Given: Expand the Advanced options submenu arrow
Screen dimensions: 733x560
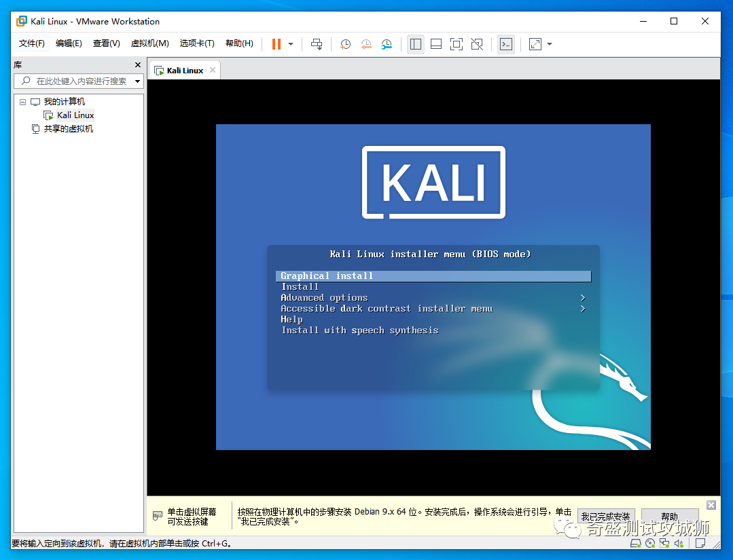Looking at the screenshot, I should pyautogui.click(x=582, y=297).
